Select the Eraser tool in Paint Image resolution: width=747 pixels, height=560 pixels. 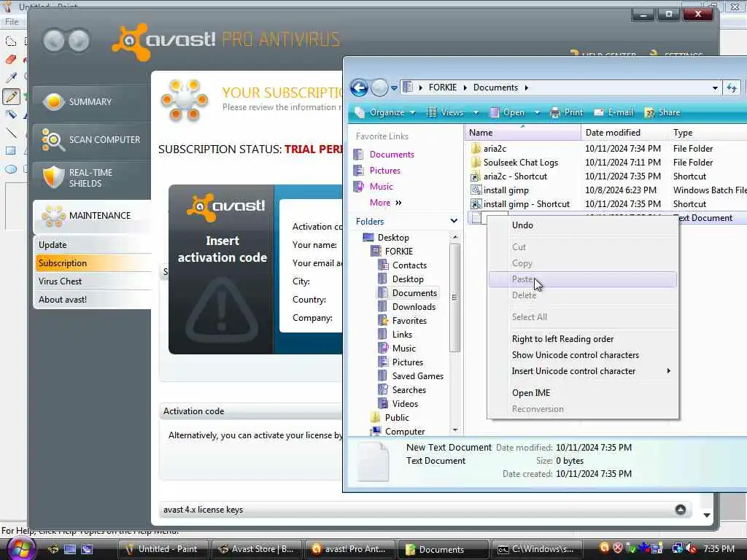point(11,60)
